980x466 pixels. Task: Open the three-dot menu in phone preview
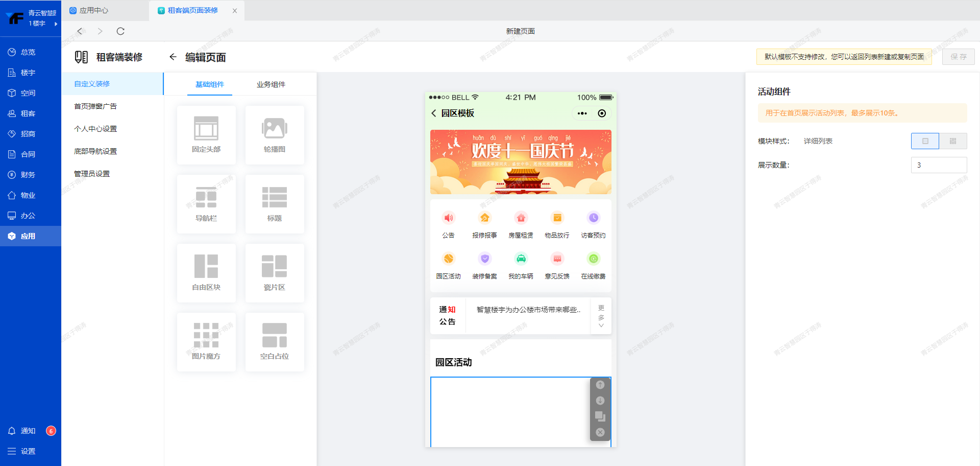tap(582, 113)
